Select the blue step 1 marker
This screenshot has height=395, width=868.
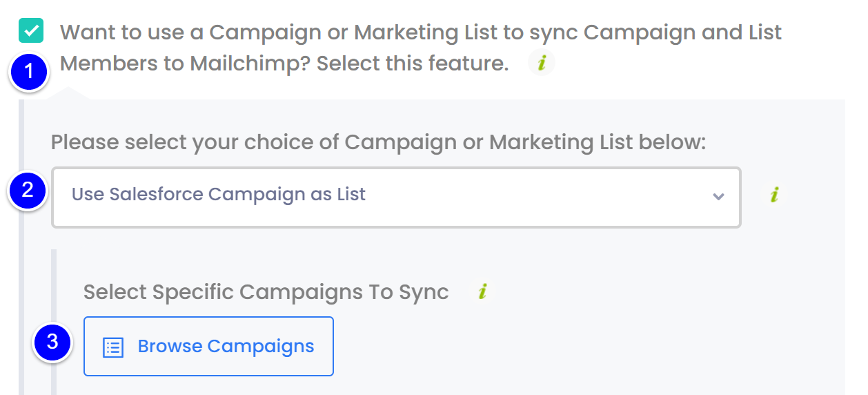point(28,72)
